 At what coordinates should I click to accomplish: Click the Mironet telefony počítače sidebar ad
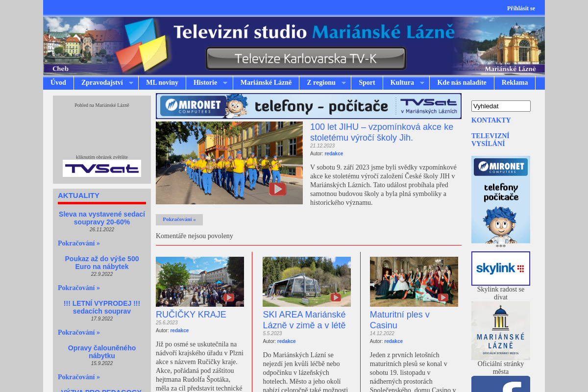coord(500,199)
